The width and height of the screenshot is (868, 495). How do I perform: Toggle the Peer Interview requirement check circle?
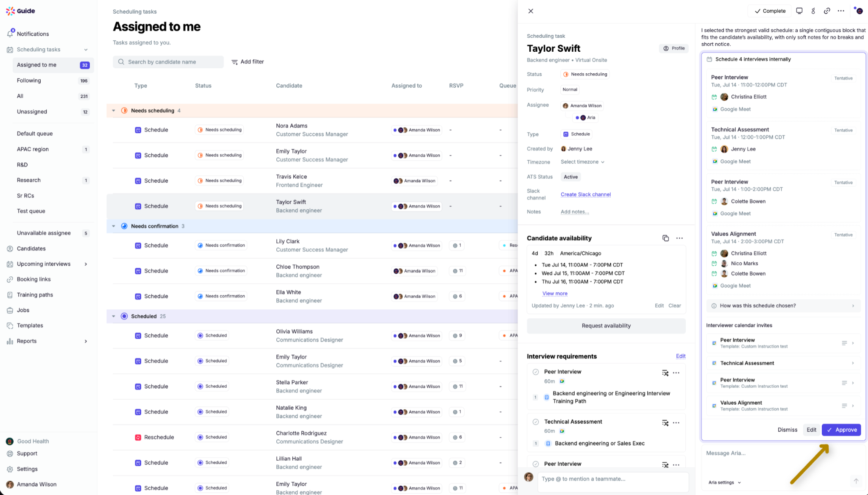click(x=536, y=372)
